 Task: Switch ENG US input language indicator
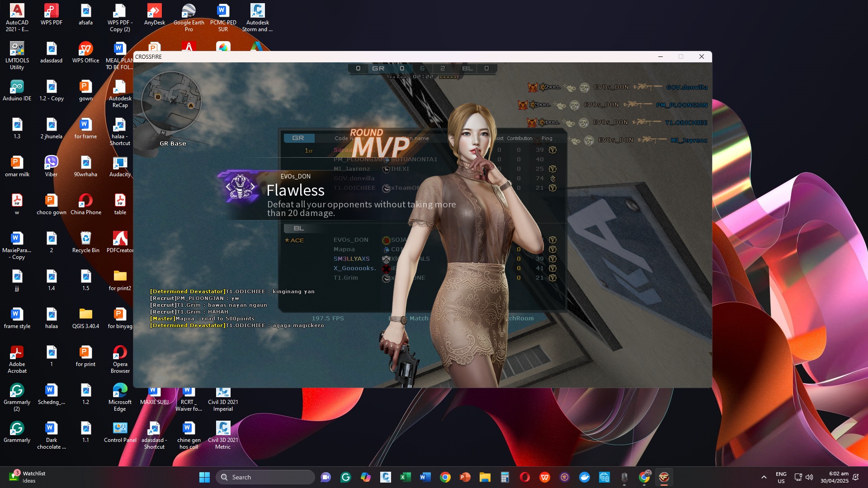pyautogui.click(x=781, y=477)
